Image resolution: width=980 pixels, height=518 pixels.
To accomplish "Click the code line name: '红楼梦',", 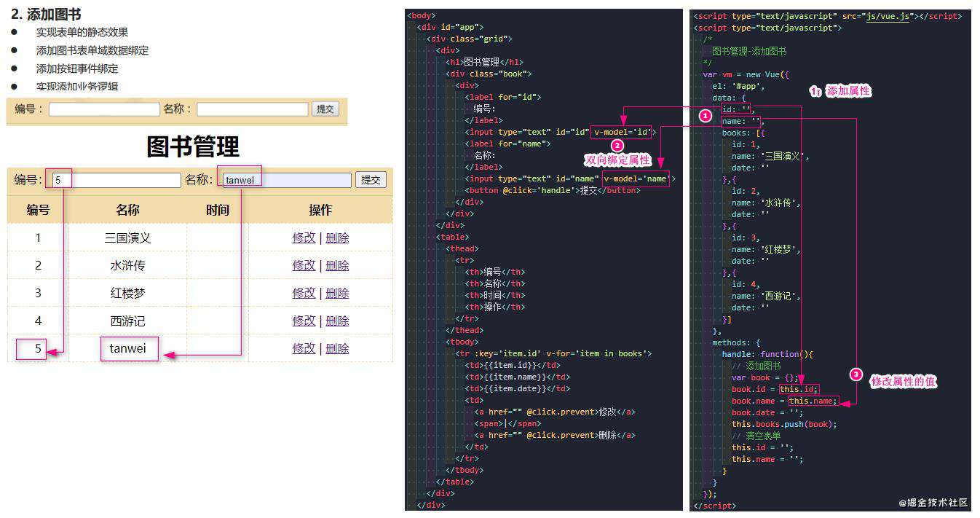I will (x=766, y=249).
